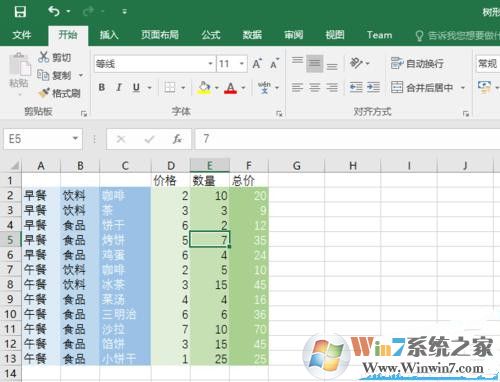This screenshot has height=382, width=500.
Task: Switch to the 审阅 ribbon tab
Action: click(293, 35)
